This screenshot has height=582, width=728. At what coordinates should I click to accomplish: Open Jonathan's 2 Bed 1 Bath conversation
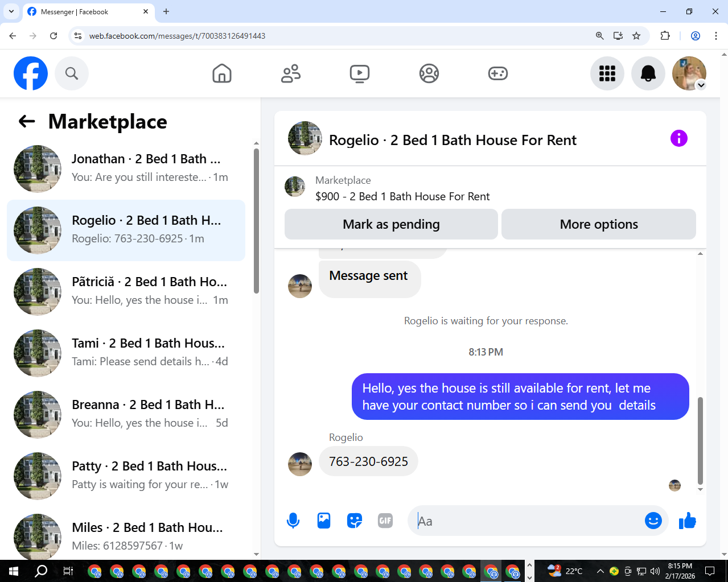tap(126, 169)
